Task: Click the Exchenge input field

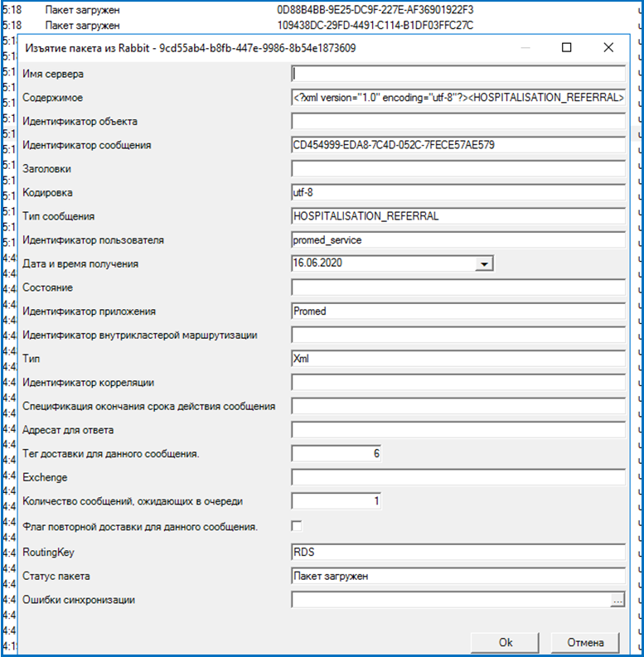Action: coord(458,477)
